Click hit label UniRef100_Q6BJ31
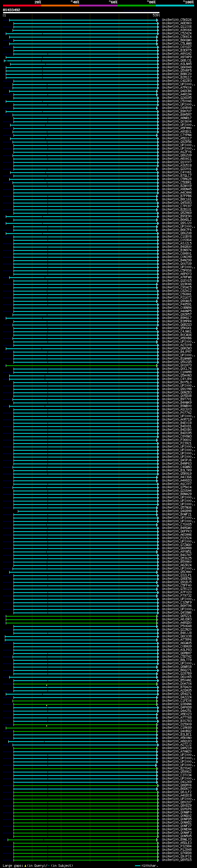The height and width of the screenshot is (868, 197). (x=177, y=61)
